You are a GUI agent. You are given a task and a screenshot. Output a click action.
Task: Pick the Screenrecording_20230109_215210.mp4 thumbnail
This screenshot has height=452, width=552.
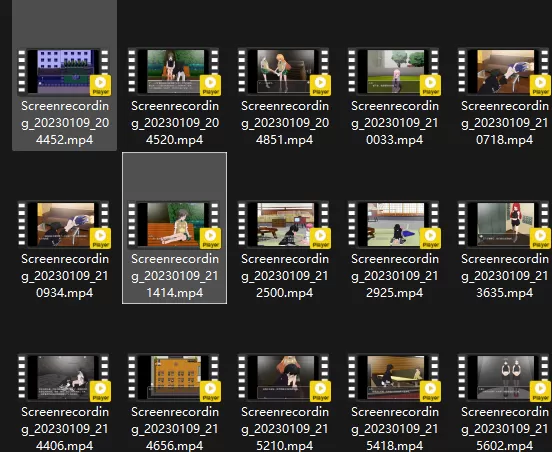click(284, 378)
